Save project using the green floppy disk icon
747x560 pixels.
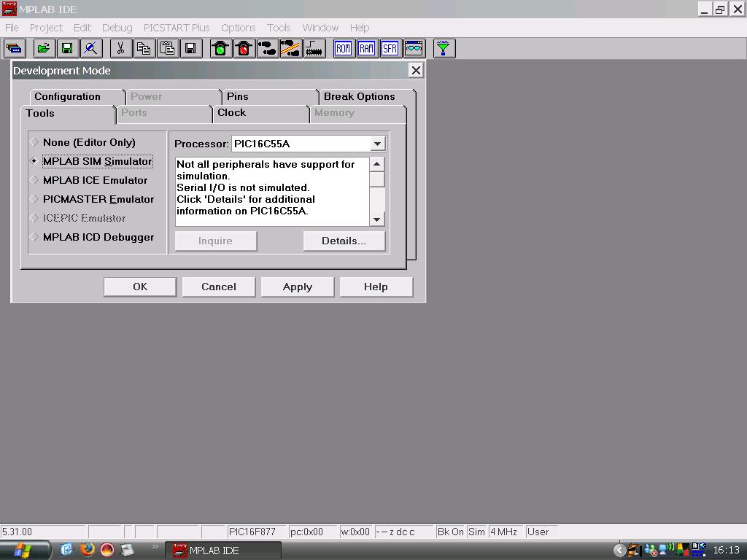(67, 49)
